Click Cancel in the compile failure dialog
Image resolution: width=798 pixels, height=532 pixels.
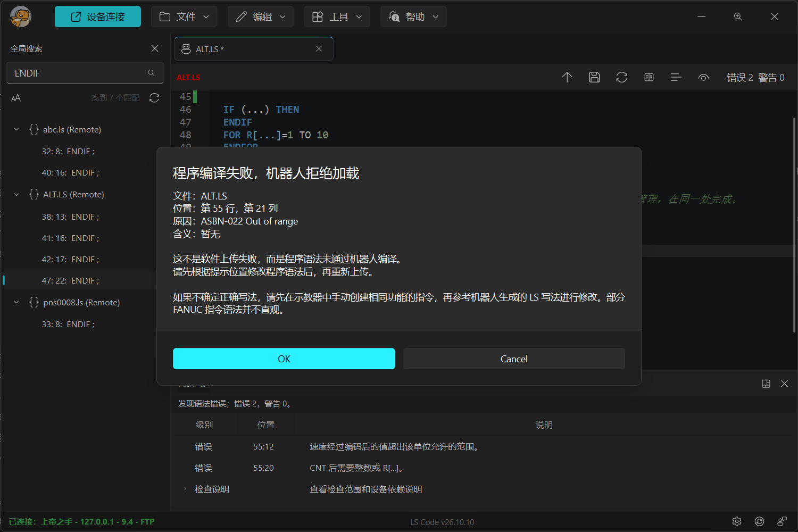click(514, 359)
